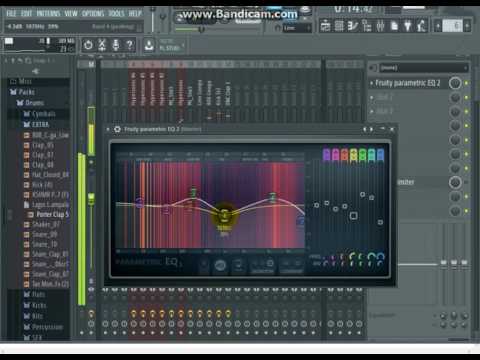This screenshot has width=480, height=360.
Task: Click the question mark help icon
Action: tap(130, 45)
